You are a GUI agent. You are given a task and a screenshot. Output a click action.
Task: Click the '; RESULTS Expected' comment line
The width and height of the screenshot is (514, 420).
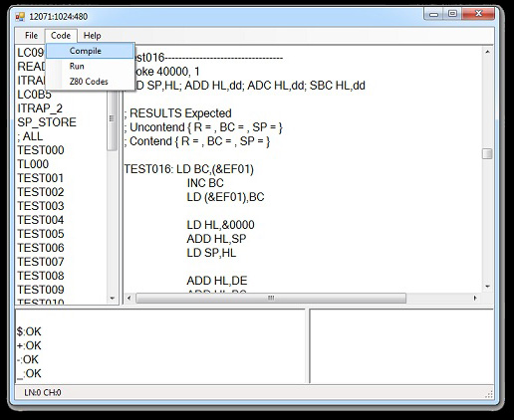177,113
